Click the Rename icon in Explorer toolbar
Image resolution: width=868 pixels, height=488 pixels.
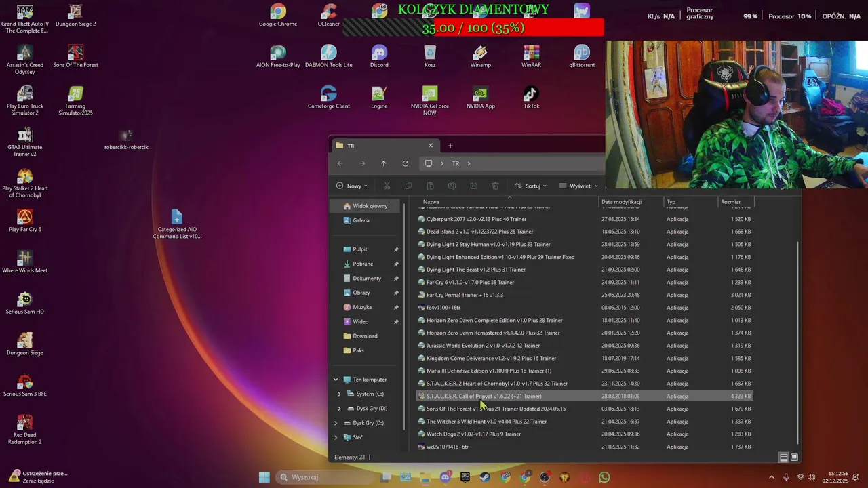pos(452,186)
